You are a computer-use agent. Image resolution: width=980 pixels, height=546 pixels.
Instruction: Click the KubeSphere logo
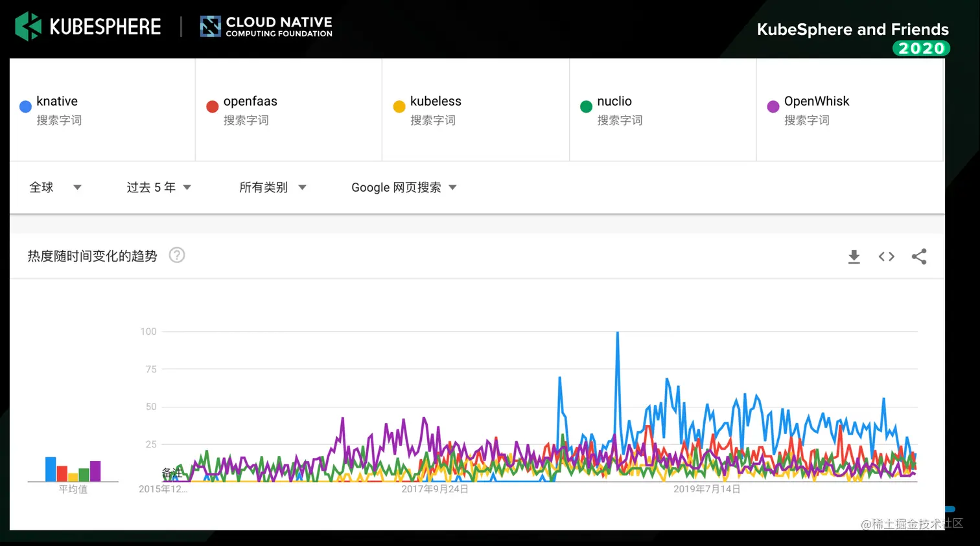(87, 27)
